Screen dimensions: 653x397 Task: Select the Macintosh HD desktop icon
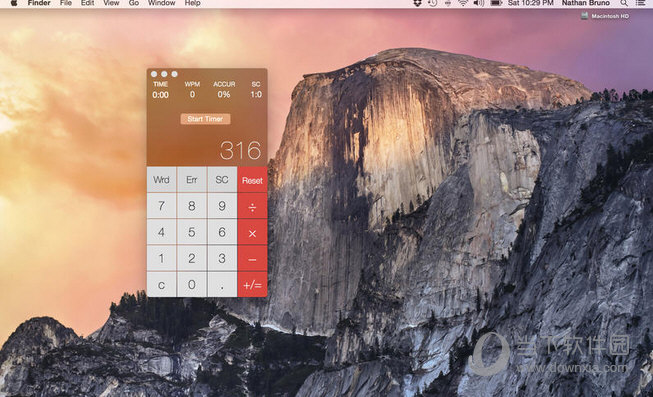coord(605,16)
